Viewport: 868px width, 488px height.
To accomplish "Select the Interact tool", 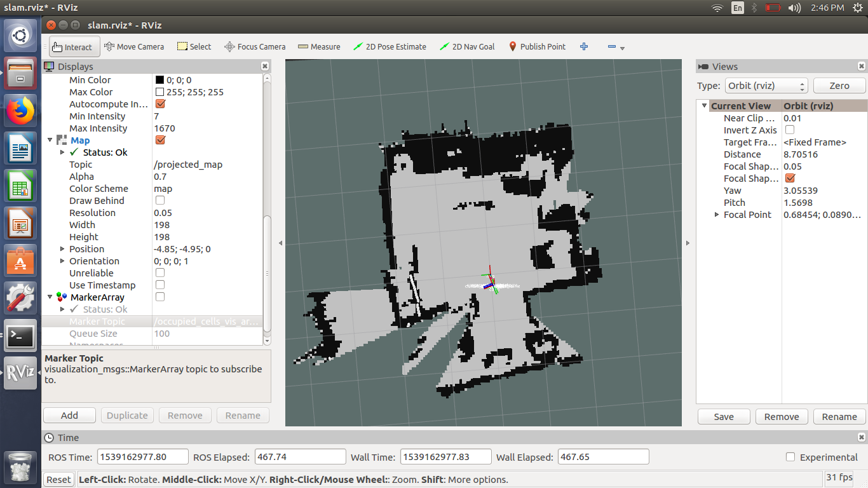I will click(74, 46).
